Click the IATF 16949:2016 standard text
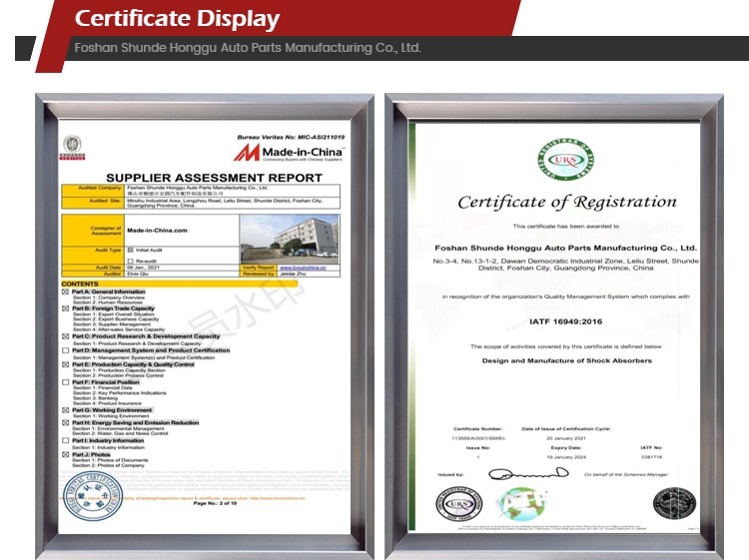749x560 pixels. (x=565, y=321)
